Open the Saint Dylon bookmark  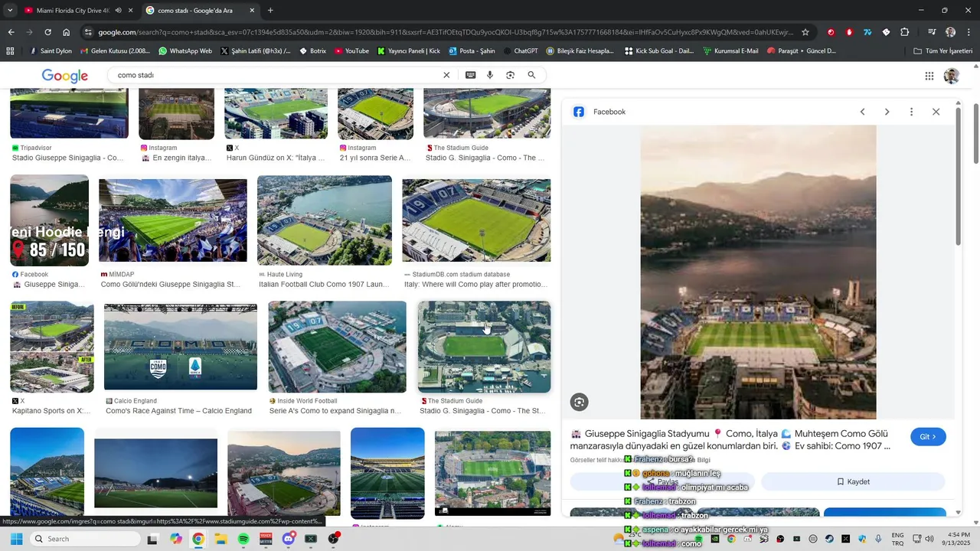[x=51, y=51]
